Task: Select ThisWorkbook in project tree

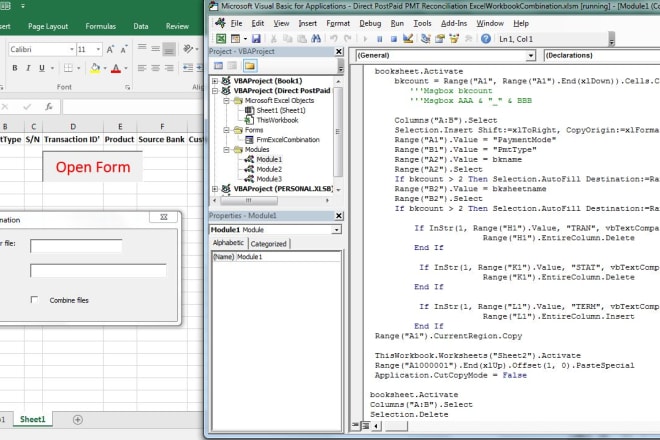Action: pyautogui.click(x=277, y=120)
